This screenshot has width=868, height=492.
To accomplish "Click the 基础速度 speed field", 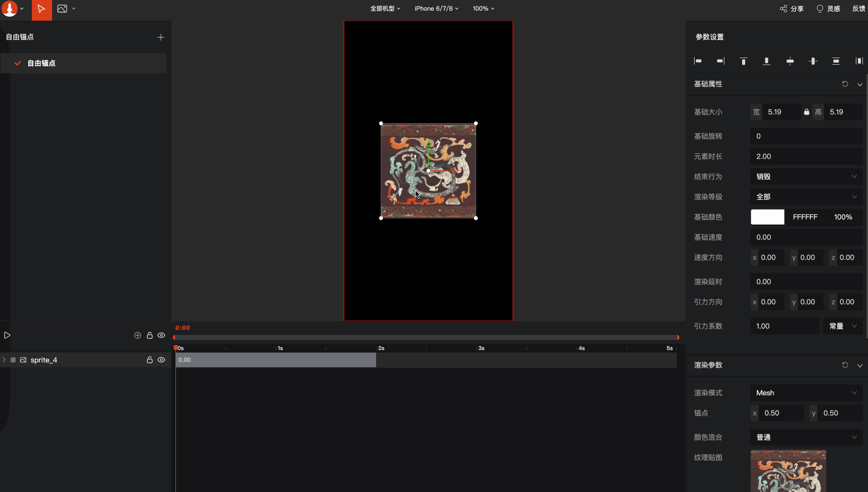I will 806,237.
